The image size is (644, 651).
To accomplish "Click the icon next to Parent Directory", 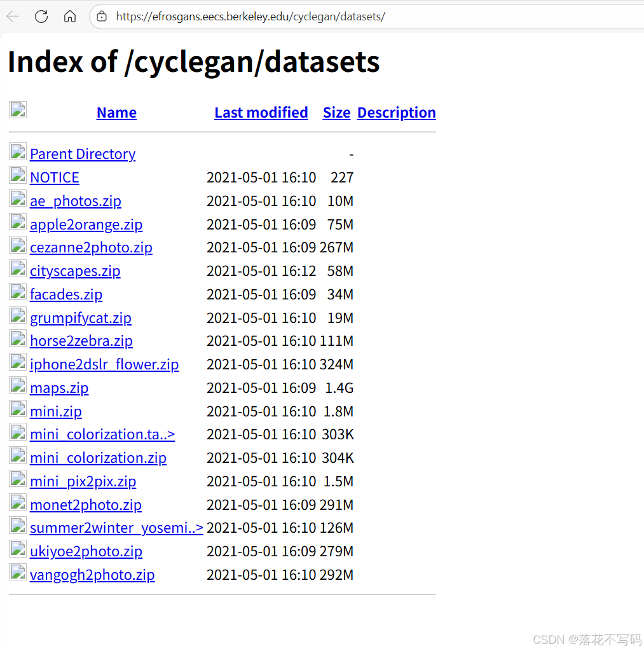I will tap(18, 151).
